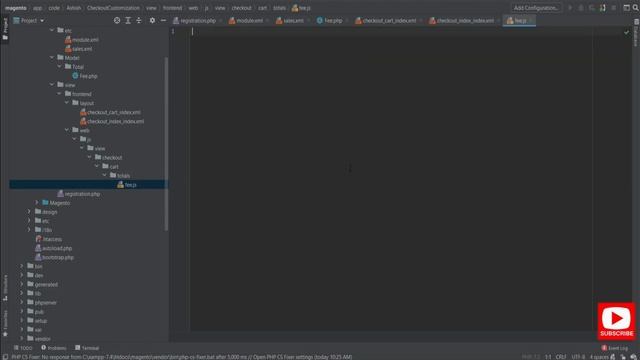Image resolution: width=640 pixels, height=360 pixels.
Task: Expand the design folder
Action: pos(29,212)
